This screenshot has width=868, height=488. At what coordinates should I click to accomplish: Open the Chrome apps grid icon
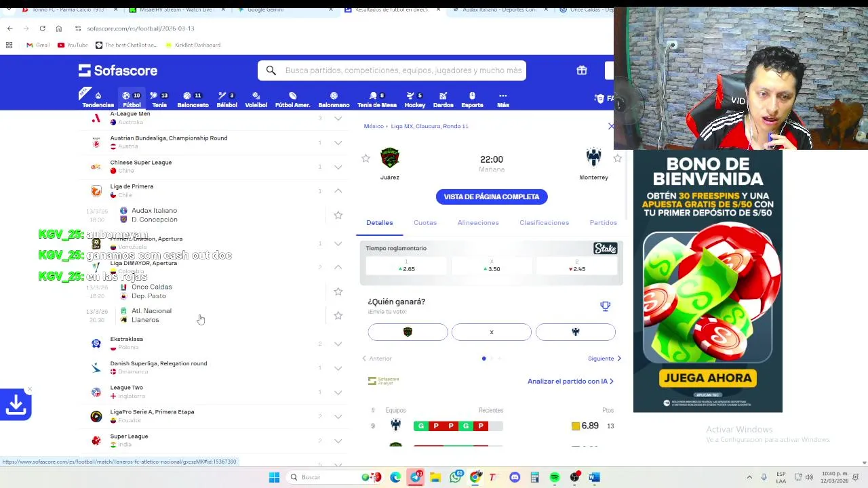9,45
